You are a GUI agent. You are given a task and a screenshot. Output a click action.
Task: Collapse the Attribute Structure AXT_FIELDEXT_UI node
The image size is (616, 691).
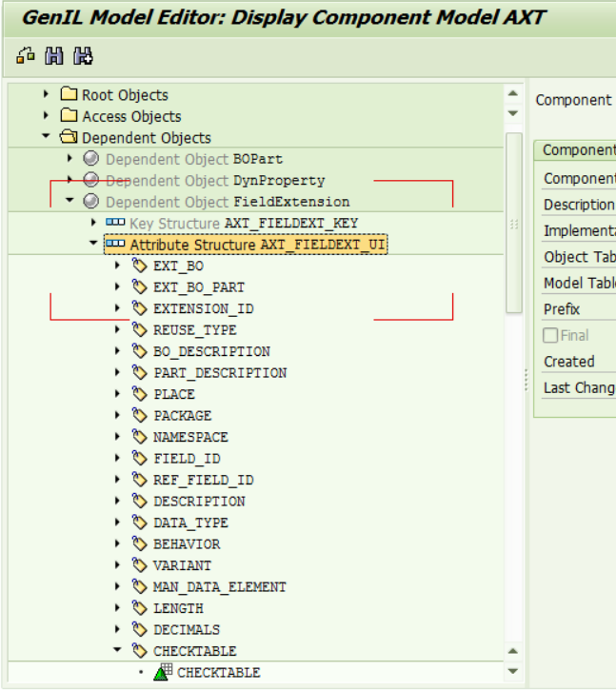pos(93,244)
